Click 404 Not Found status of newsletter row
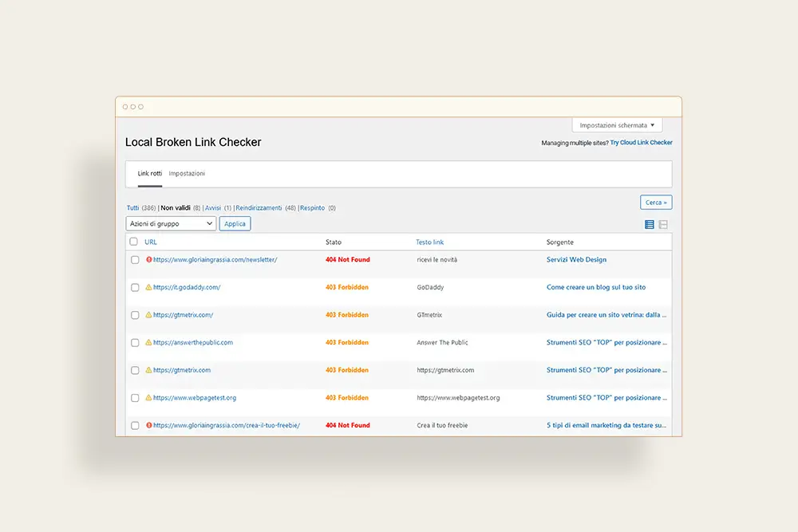The width and height of the screenshot is (798, 532). 348,259
